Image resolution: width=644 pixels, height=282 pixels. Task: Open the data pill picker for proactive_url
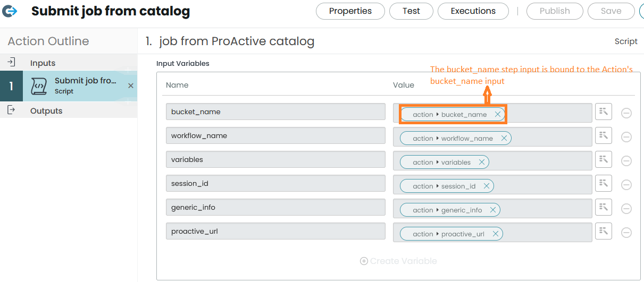(603, 231)
